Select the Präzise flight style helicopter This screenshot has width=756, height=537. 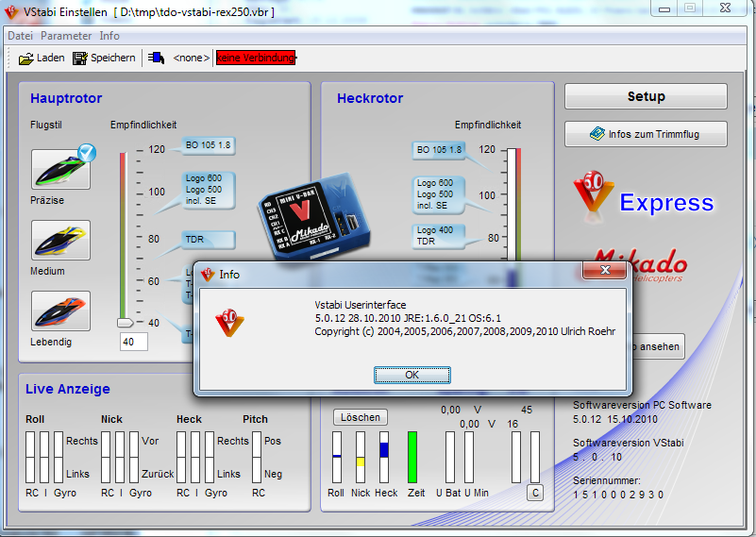(x=60, y=169)
